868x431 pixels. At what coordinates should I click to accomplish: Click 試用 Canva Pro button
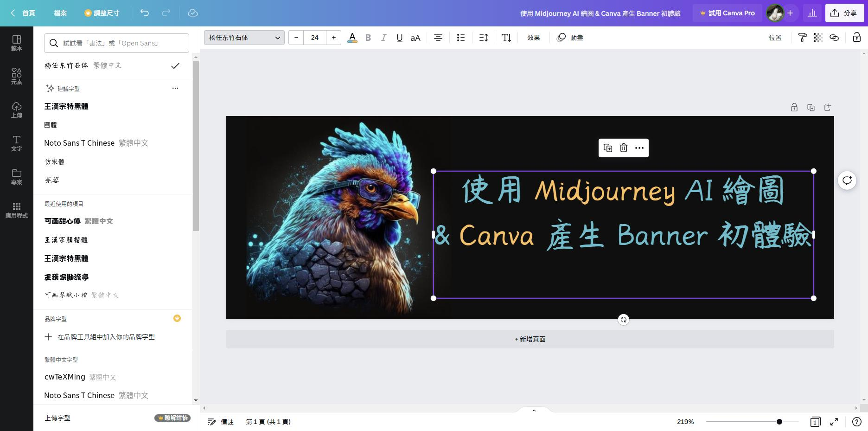point(727,13)
